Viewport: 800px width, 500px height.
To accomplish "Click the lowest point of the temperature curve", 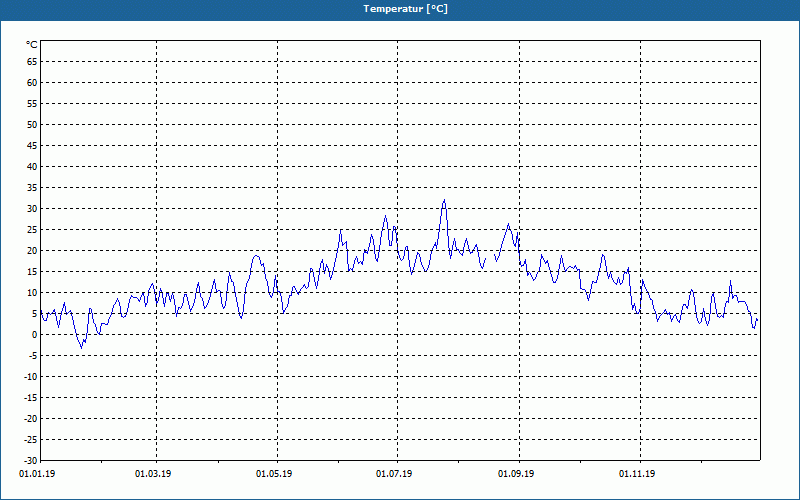I will (x=82, y=347).
